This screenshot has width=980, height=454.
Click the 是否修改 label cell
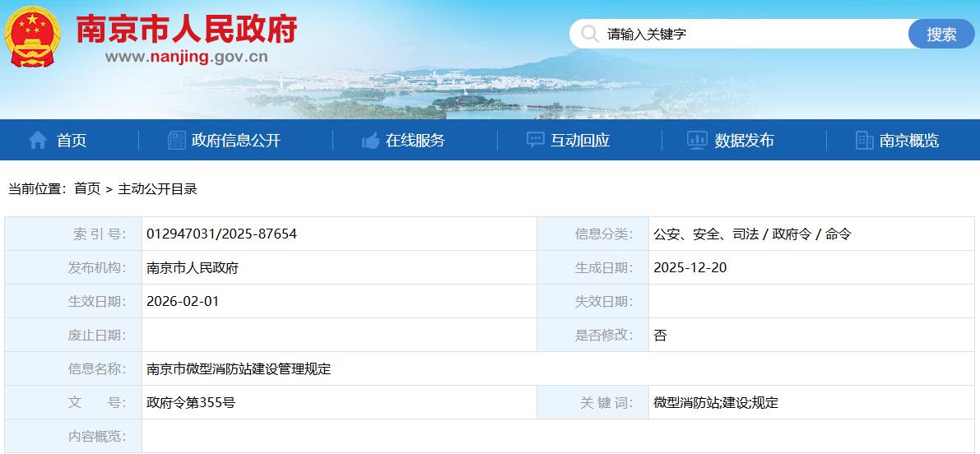click(x=592, y=335)
